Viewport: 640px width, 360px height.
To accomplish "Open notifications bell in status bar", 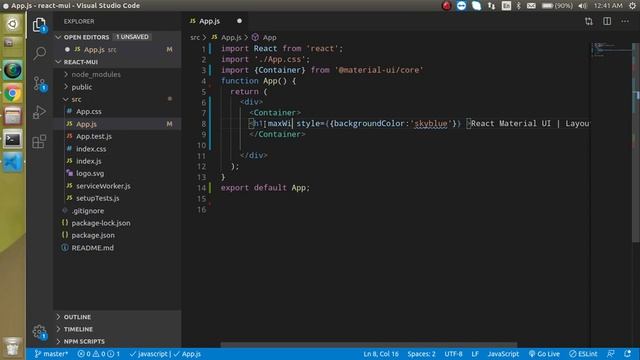I will click(x=627, y=354).
